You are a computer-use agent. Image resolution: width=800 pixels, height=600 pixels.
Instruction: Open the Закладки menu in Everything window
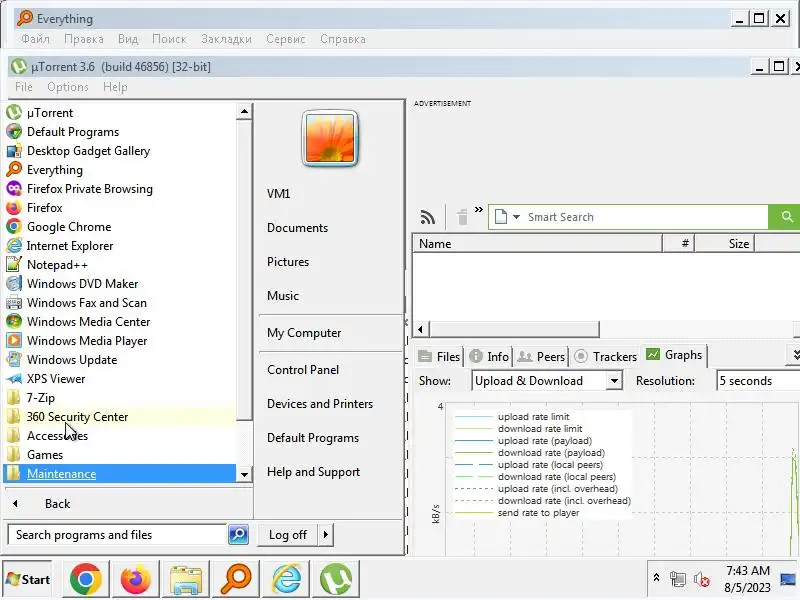(227, 39)
